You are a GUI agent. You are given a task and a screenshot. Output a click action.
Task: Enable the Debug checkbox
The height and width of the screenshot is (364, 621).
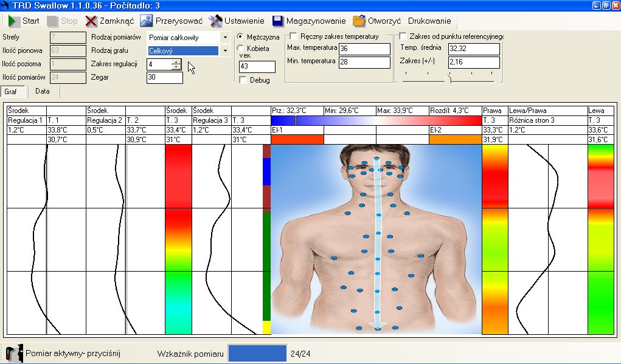point(243,80)
